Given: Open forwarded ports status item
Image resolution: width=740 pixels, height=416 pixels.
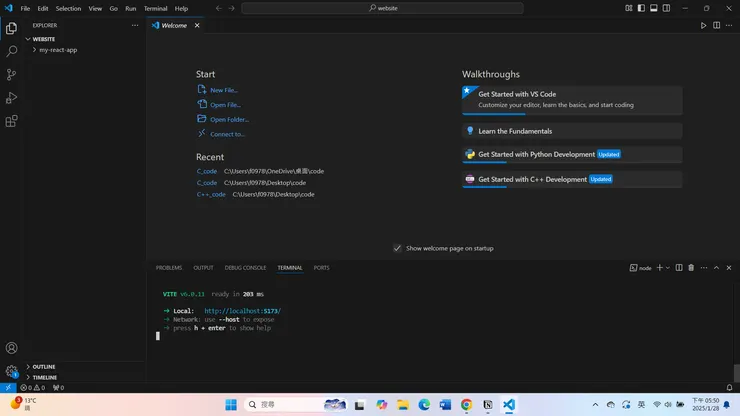Looking at the screenshot, I should coord(59,388).
